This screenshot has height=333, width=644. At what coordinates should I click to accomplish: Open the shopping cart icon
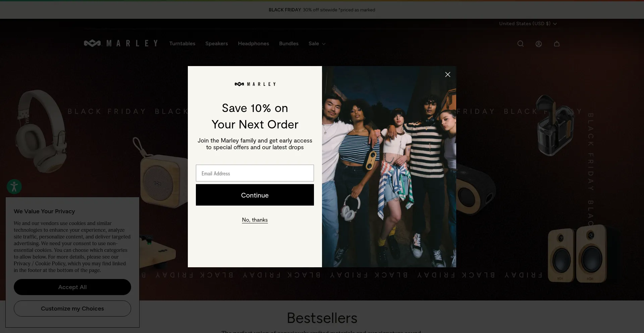pos(557,44)
